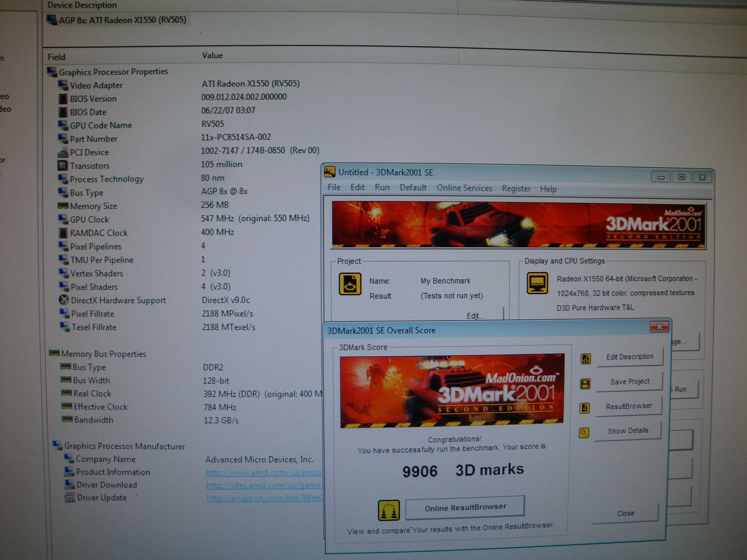The height and width of the screenshot is (560, 747).
Task: Click the Video Adapter row icon
Action: (63, 85)
